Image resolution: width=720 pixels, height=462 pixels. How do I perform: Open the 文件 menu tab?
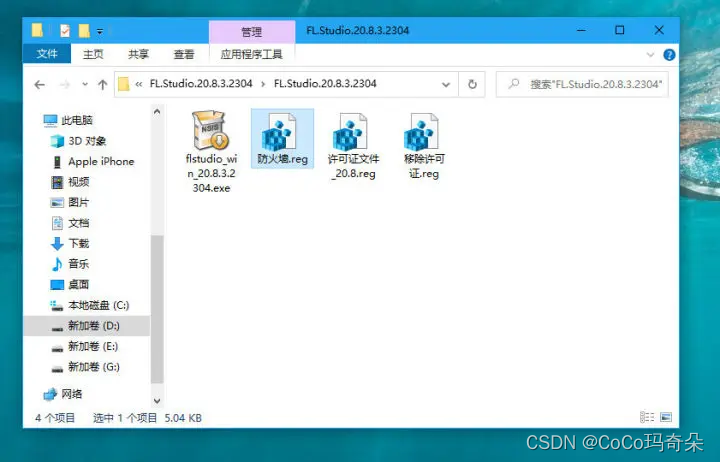47,54
